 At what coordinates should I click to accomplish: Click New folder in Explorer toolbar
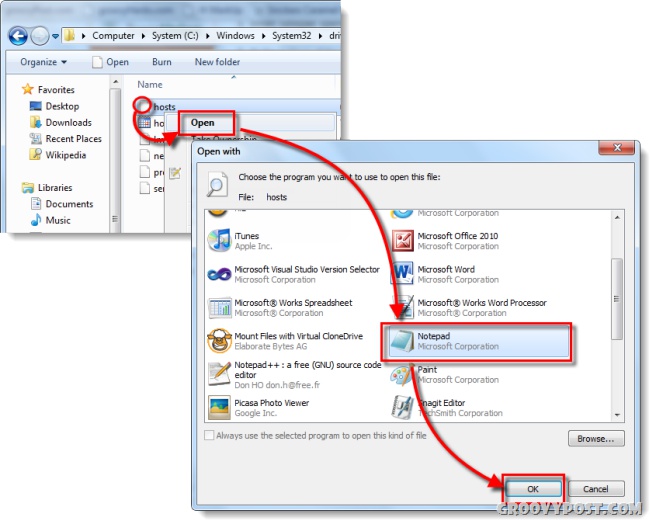(x=217, y=62)
